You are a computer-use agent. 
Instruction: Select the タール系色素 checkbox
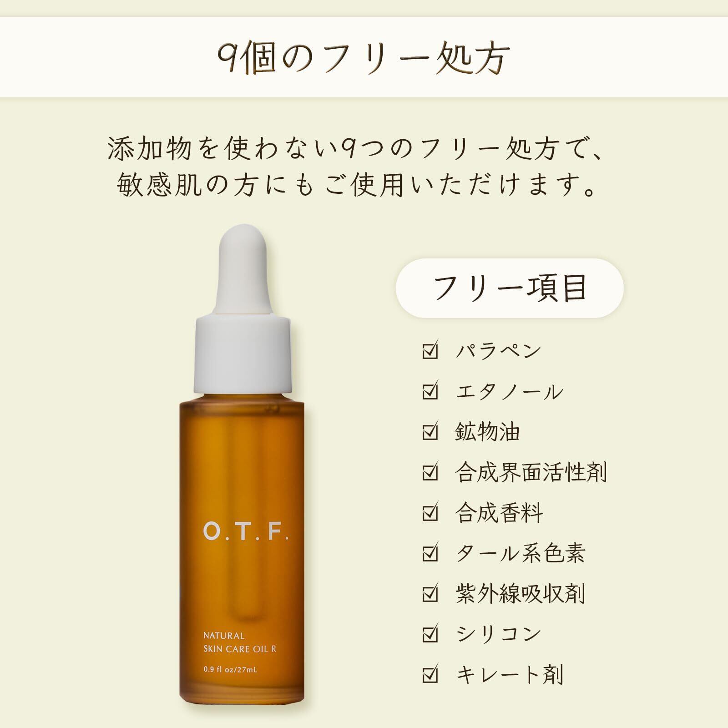(x=430, y=552)
